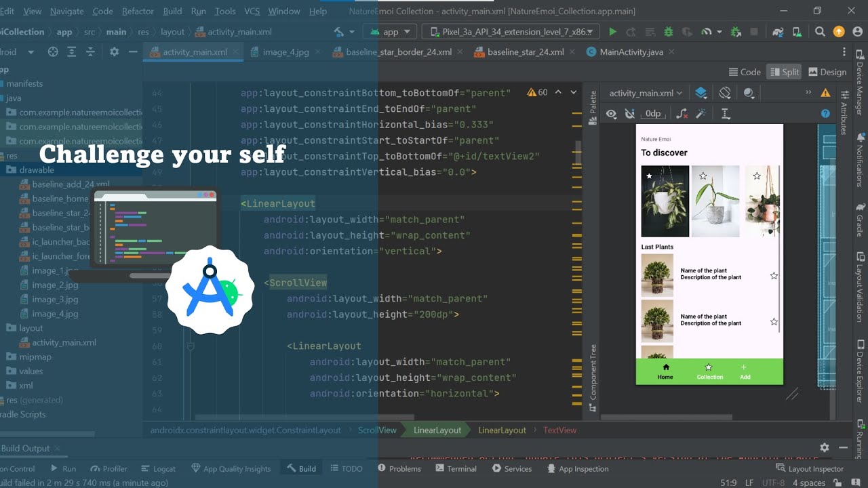868x488 pixels.
Task: Click Orientation for Preview rotate icon
Action: coord(725,93)
